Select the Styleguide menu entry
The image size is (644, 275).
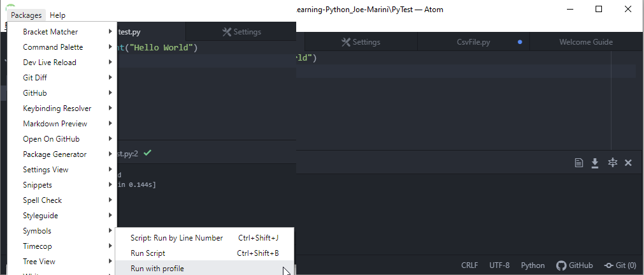tap(62, 215)
